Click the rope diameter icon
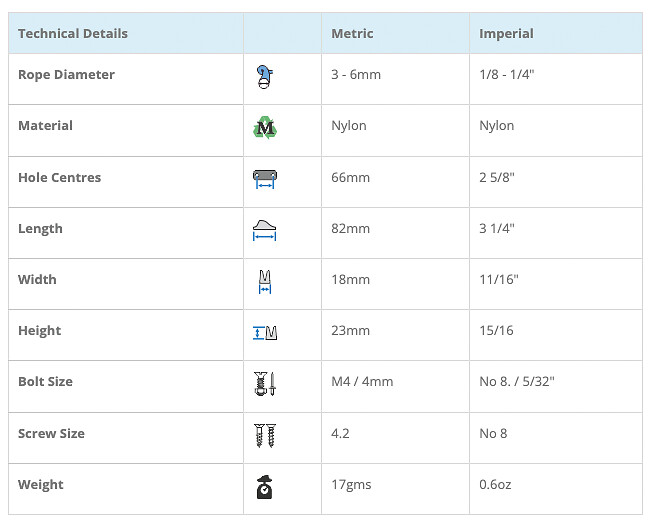The height and width of the screenshot is (524, 657). click(x=264, y=77)
